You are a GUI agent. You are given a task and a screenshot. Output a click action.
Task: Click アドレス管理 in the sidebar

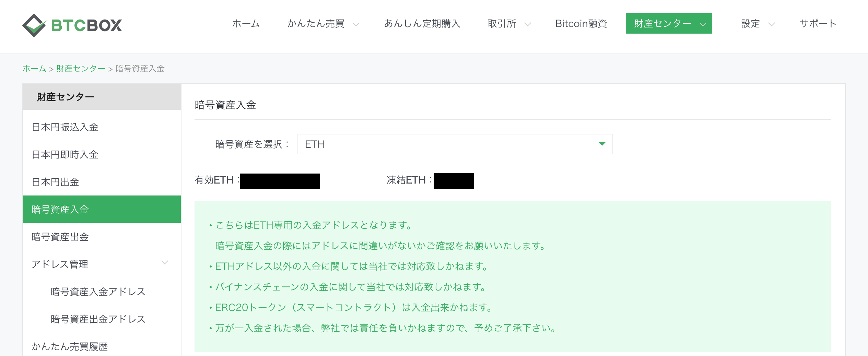tap(60, 264)
